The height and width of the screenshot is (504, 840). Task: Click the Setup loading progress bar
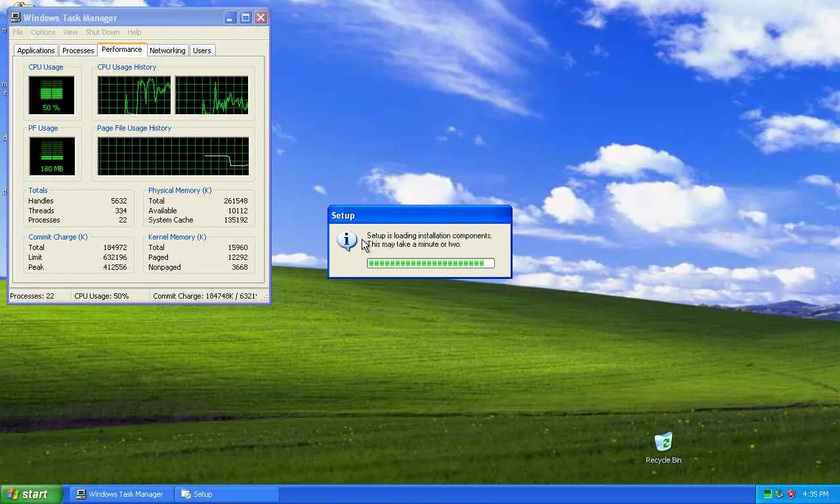click(x=430, y=263)
